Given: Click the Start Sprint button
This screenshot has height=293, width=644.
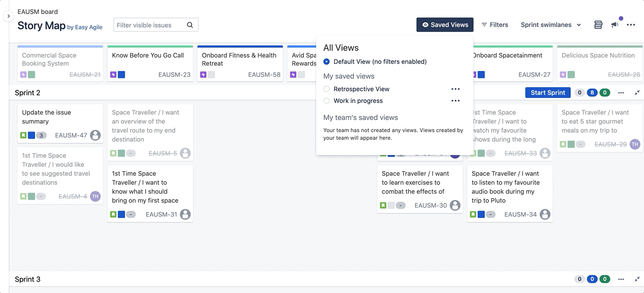Looking at the screenshot, I should (547, 93).
